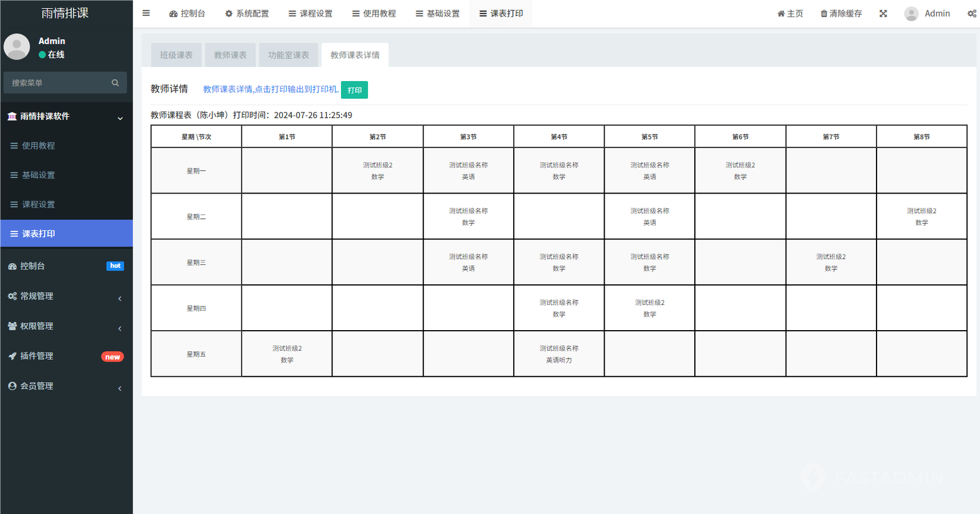
Task: Click the Admin avatar in top bar
Action: tap(911, 14)
